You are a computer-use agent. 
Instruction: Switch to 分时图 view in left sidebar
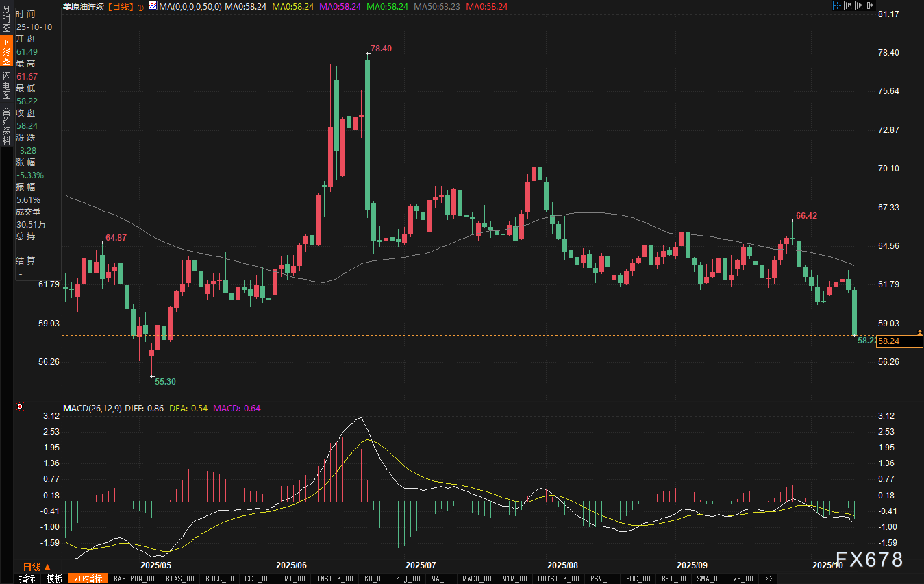[7, 19]
